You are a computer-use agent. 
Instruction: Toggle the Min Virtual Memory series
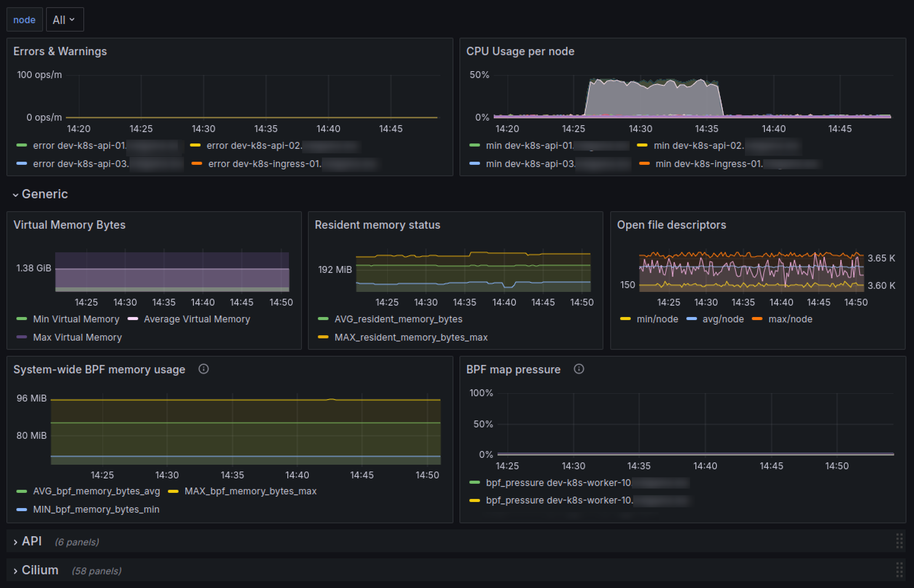coord(76,319)
